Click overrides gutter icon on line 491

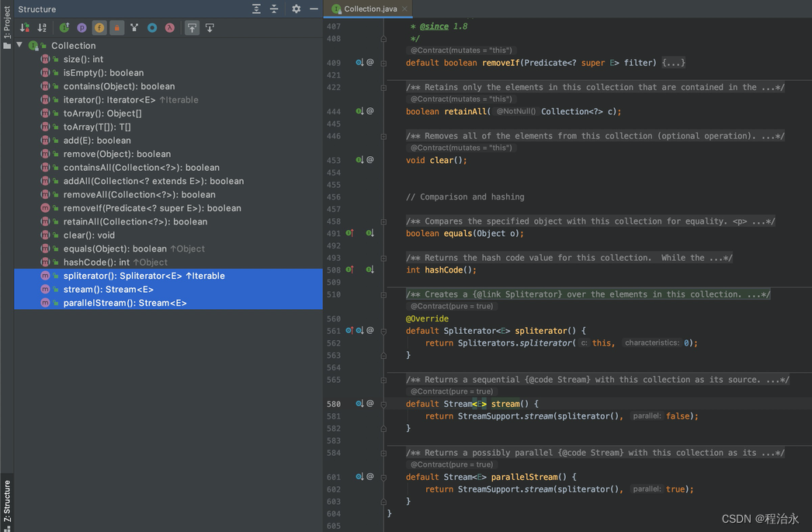(349, 233)
